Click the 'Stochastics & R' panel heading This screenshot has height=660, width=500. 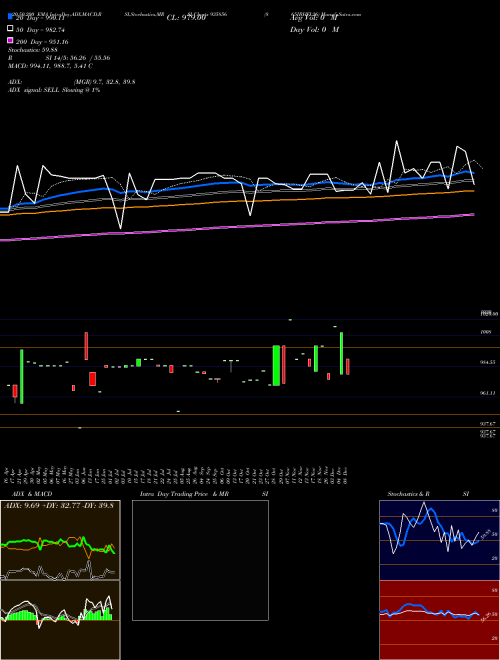pos(408,494)
